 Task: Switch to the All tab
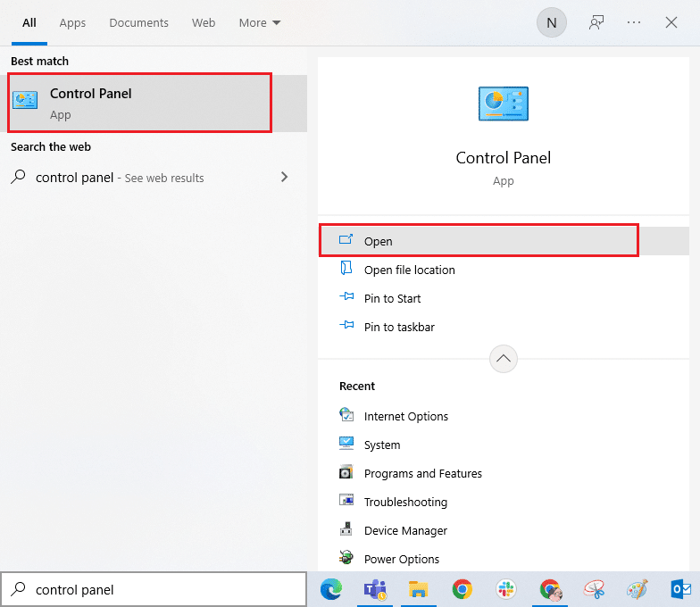29,23
